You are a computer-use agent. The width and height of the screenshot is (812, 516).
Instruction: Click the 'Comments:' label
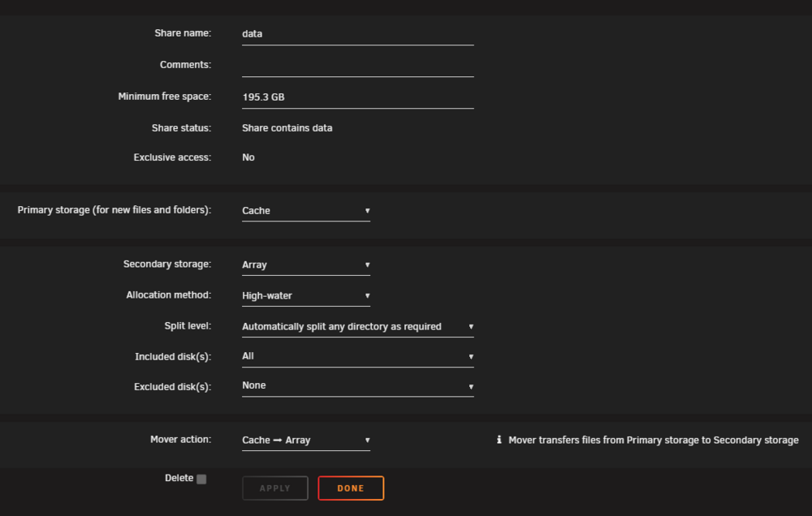point(185,65)
